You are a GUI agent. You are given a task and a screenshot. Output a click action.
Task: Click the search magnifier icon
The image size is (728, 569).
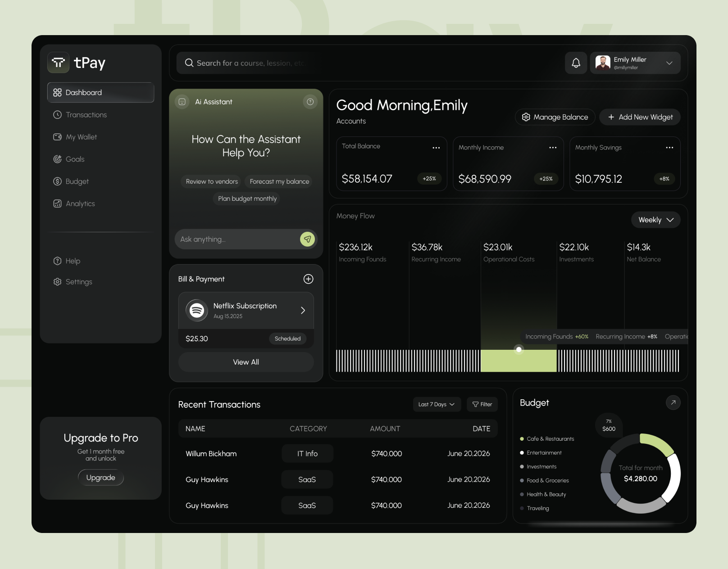click(x=189, y=63)
